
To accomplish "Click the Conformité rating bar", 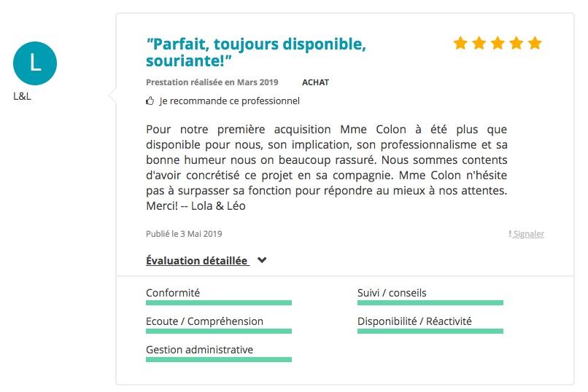I will click(x=219, y=302).
